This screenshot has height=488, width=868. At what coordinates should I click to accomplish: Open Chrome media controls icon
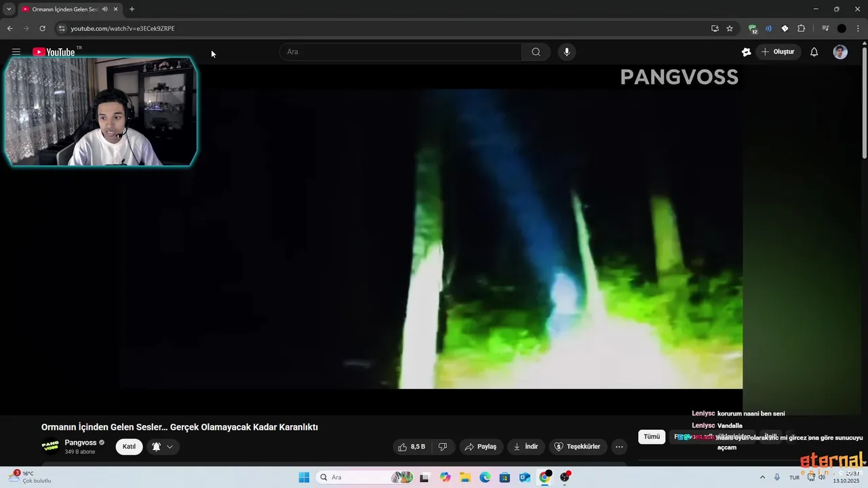point(825,28)
